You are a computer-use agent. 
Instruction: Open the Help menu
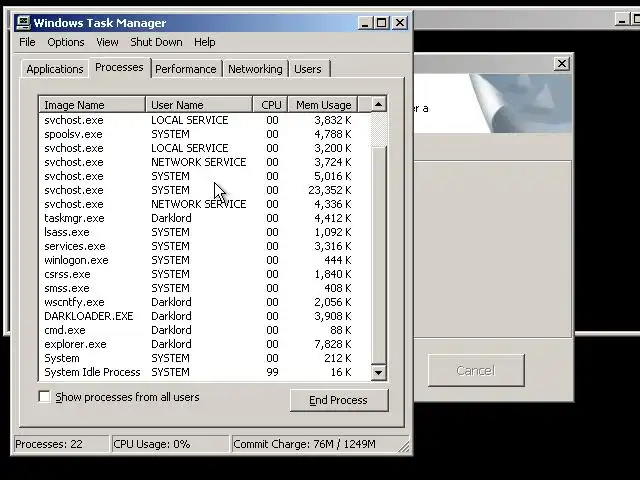pos(204,42)
